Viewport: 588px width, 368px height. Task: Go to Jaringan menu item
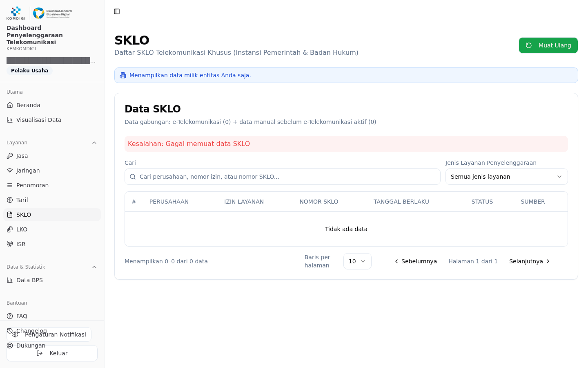(x=52, y=171)
